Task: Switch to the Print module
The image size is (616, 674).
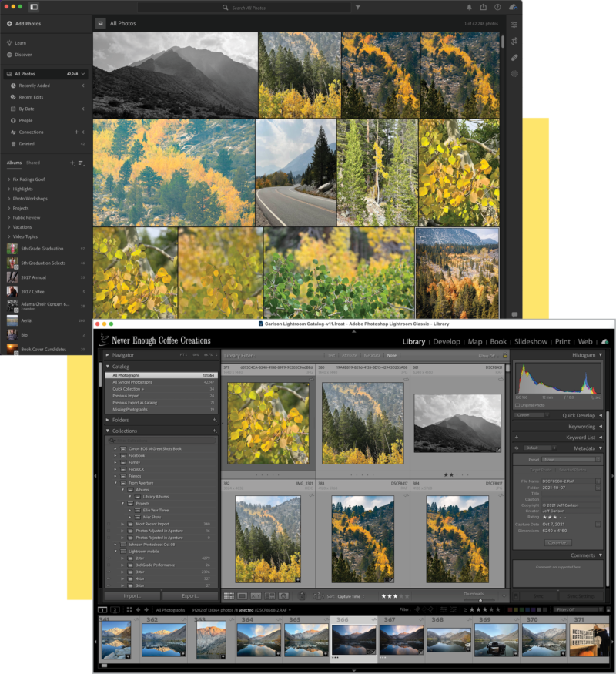Action: pos(563,342)
